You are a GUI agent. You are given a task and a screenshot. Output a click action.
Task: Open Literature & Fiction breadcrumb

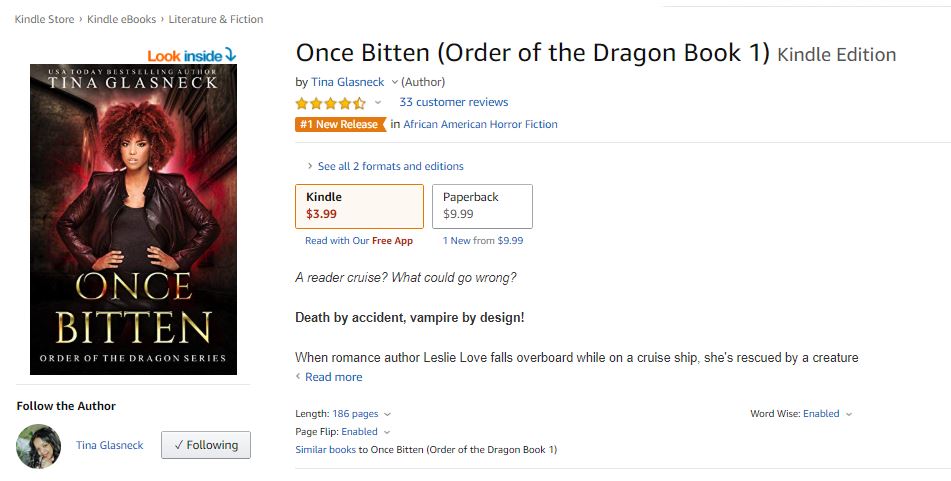216,19
